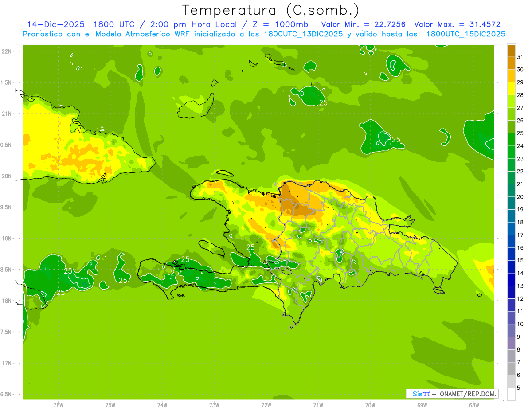Click the 25 contour label near 70W 20.5N
The image size is (532, 411).
[396, 139]
